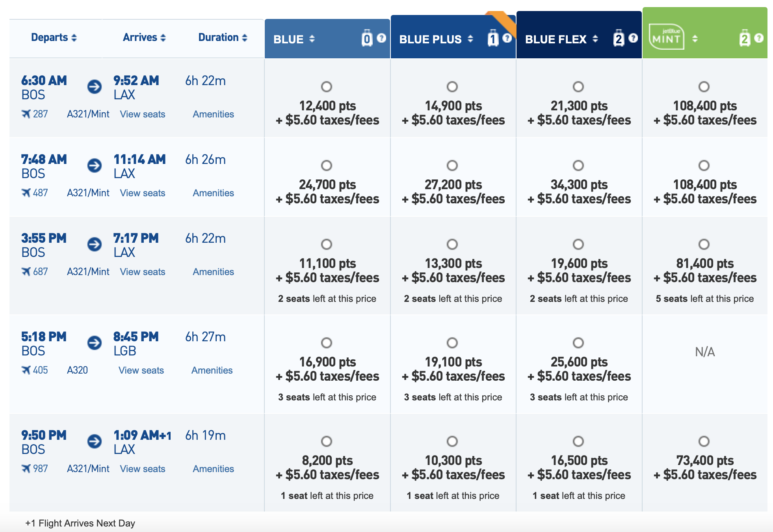Select the 25,600 pts Blue Flex fare
The width and height of the screenshot is (773, 532).
[x=578, y=343]
